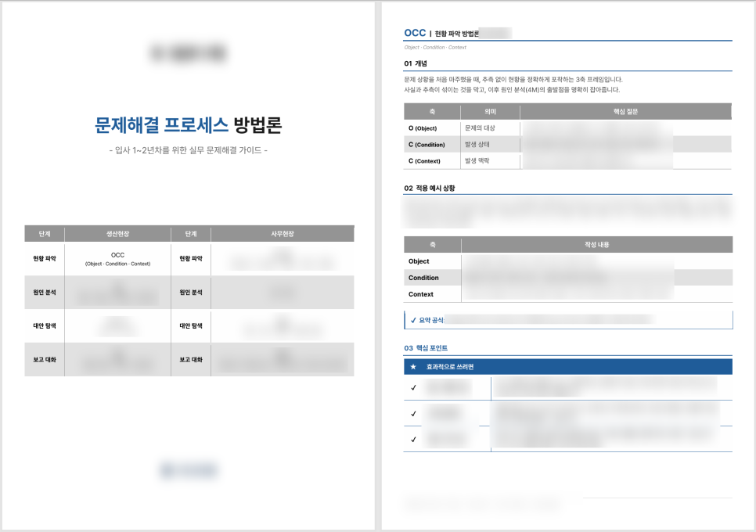This screenshot has width=756, height=532.
Task: Click 현황 파악 cell beside the OCC cell
Action: pos(45,259)
